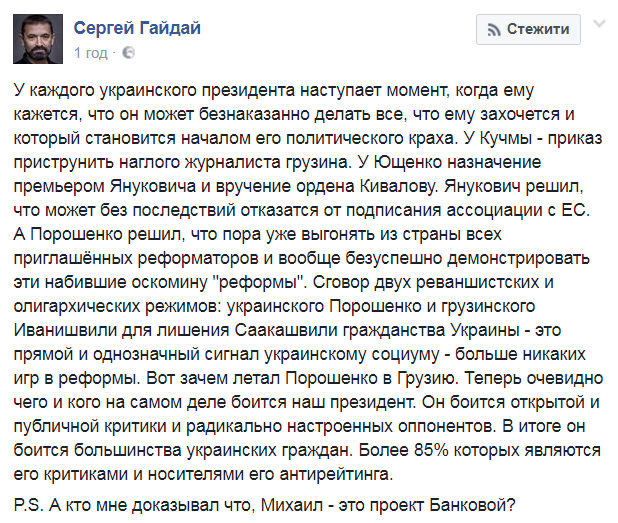
Task: Click the word 'антирейтинга' ending the post
Action: click(x=336, y=474)
